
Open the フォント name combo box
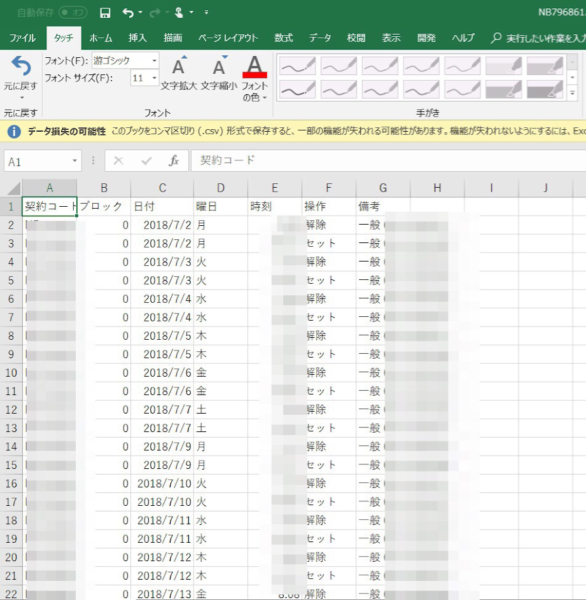[125, 60]
